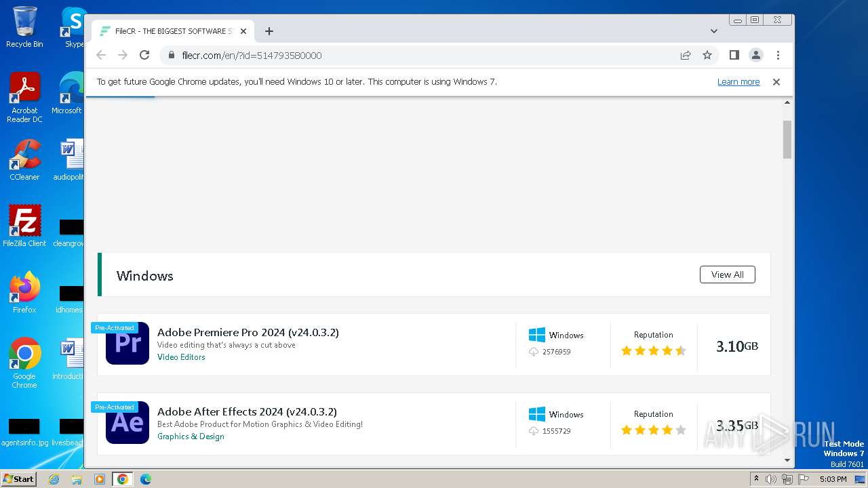
Task: Click the 3.10GB size text
Action: point(737,346)
